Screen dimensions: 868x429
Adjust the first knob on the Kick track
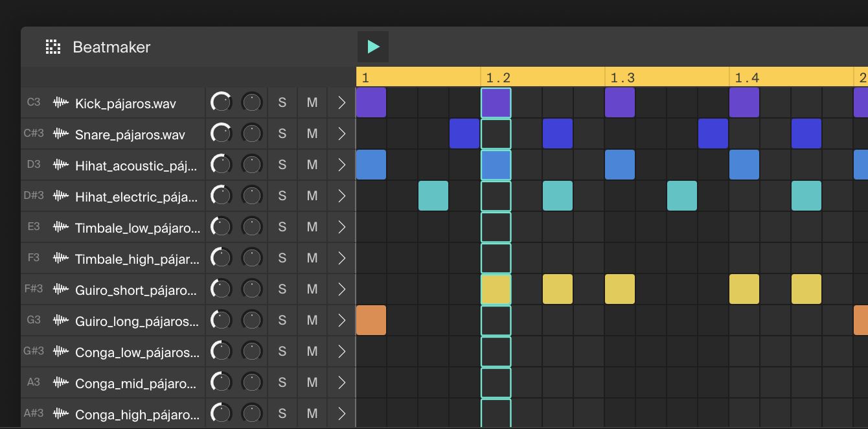[x=220, y=102]
